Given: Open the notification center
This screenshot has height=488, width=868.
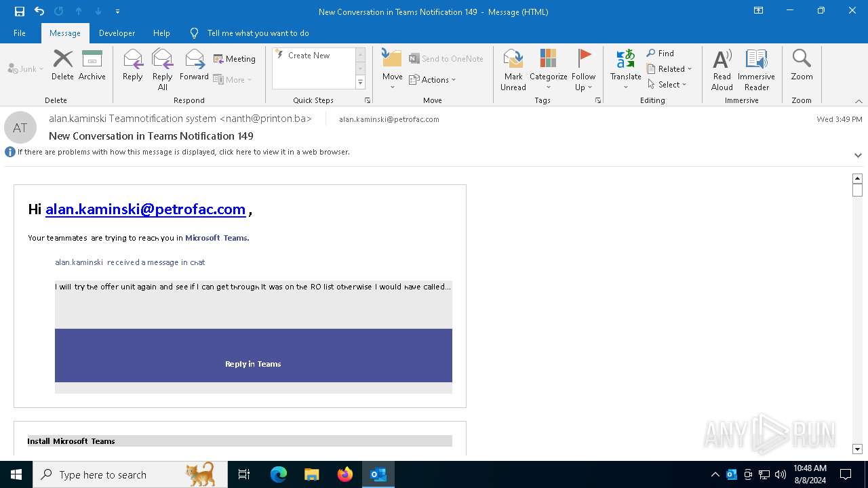Looking at the screenshot, I should click(846, 474).
